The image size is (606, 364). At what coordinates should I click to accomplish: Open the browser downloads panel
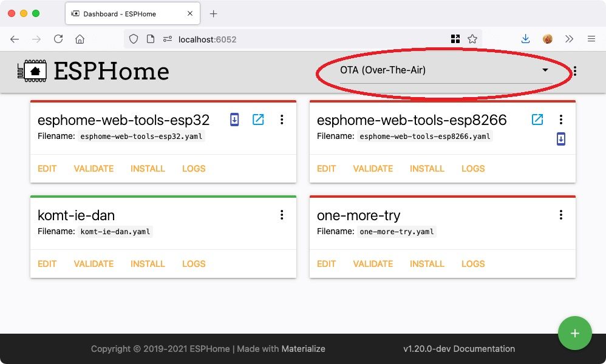pos(526,39)
